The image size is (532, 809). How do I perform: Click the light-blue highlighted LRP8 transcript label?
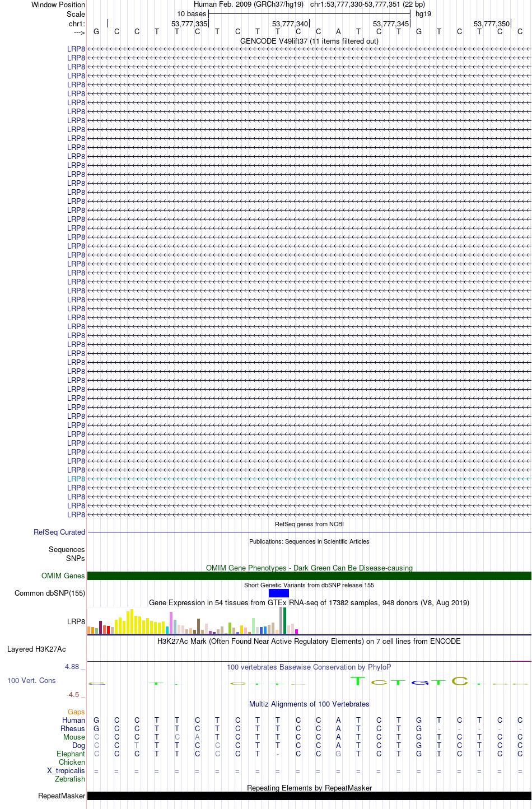click(76, 479)
